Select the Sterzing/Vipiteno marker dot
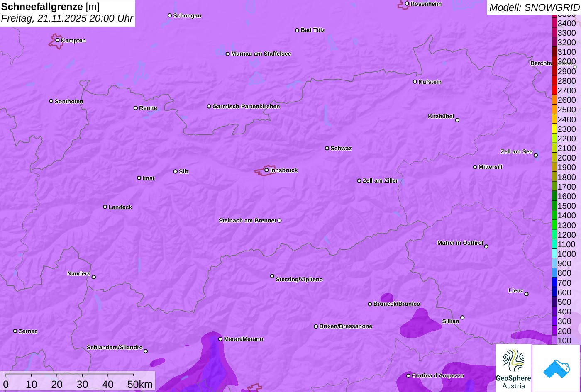The image size is (581, 392). point(272,275)
